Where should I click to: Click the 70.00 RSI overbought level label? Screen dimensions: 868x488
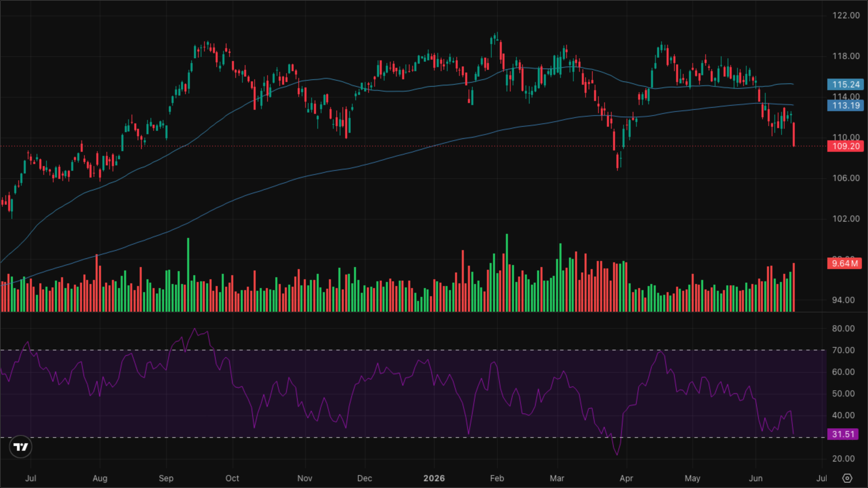(843, 350)
